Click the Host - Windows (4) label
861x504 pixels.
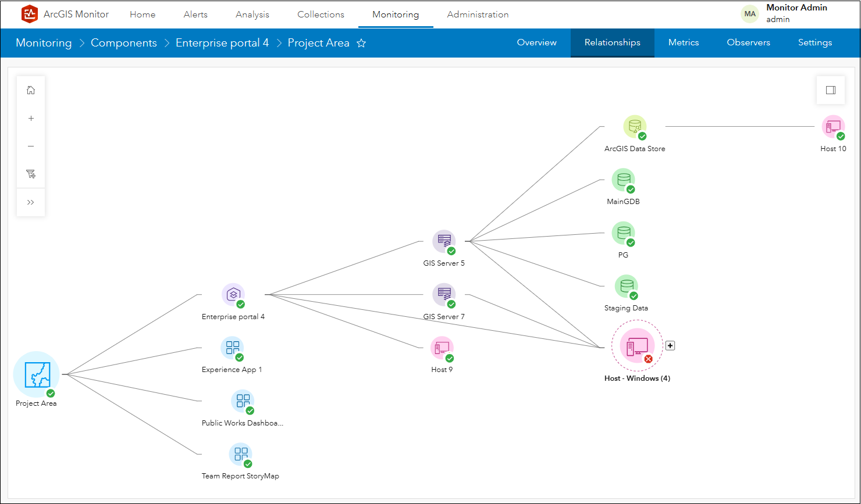pyautogui.click(x=638, y=378)
